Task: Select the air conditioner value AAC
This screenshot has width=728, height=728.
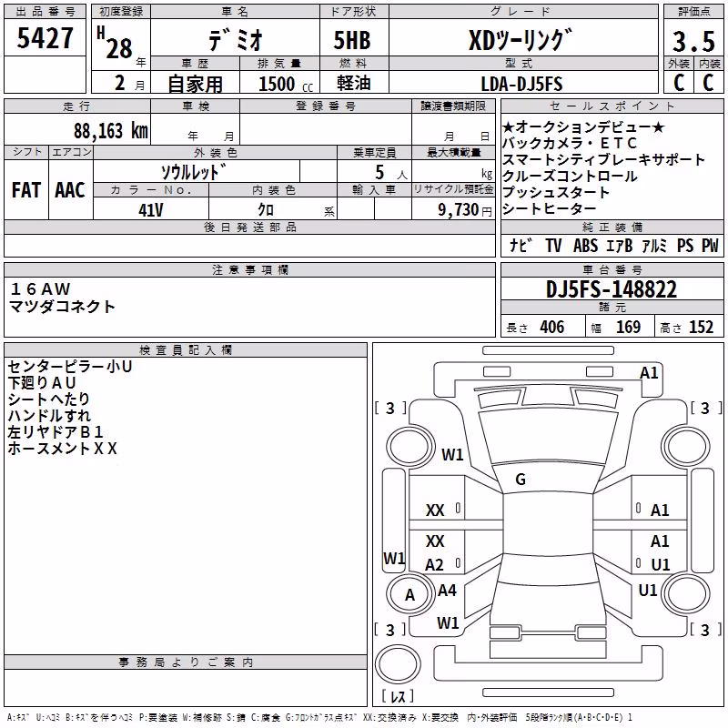Action: click(x=70, y=190)
